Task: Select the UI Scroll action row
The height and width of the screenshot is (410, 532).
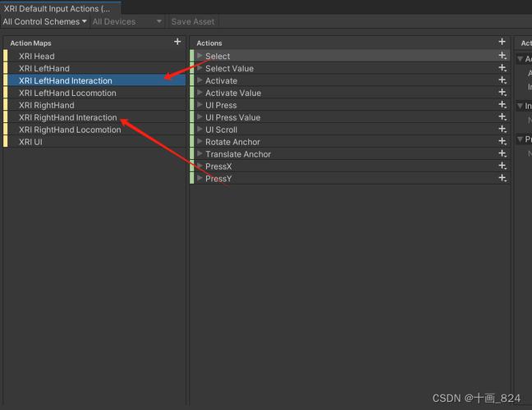Action: (350, 129)
